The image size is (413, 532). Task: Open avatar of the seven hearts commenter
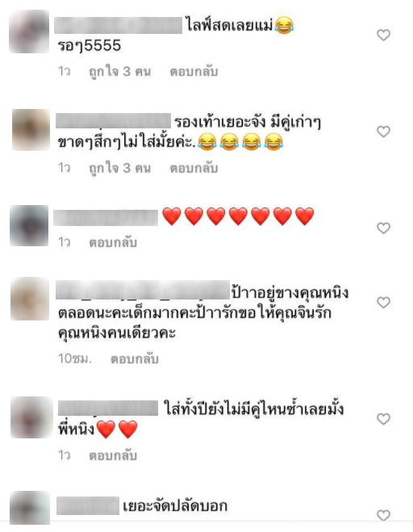click(x=29, y=225)
